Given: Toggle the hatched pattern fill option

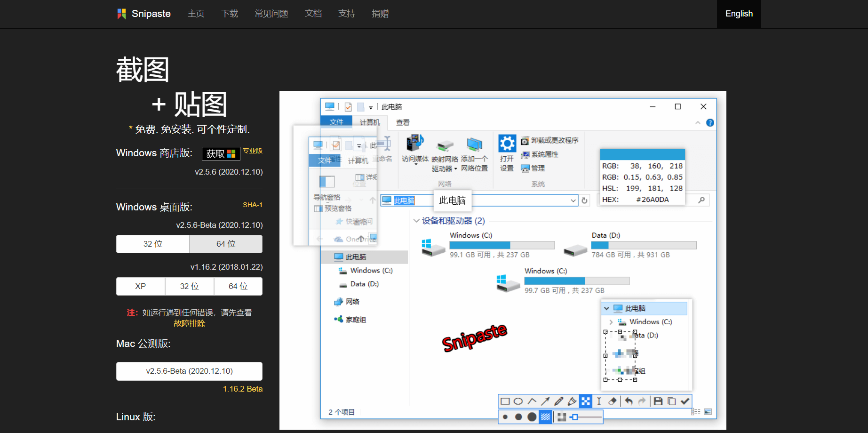Looking at the screenshot, I should pos(545,417).
